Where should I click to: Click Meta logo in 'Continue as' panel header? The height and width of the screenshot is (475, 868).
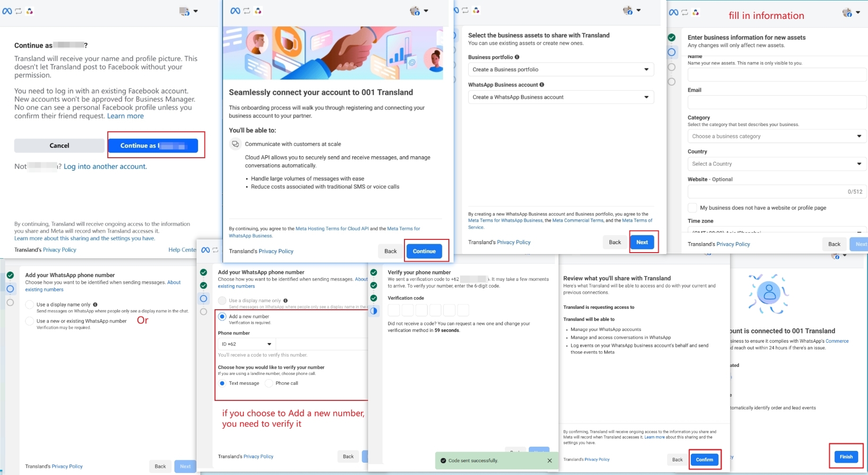coord(7,11)
